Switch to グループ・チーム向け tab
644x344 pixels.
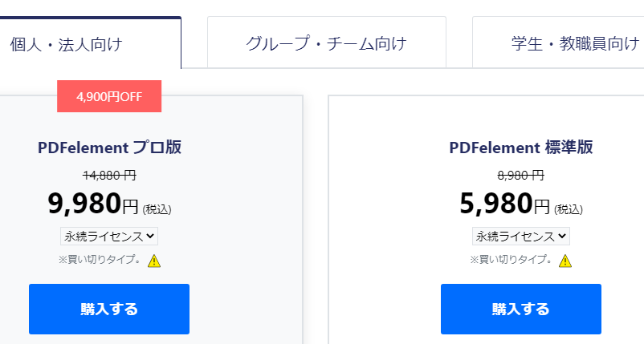pyautogui.click(x=326, y=43)
